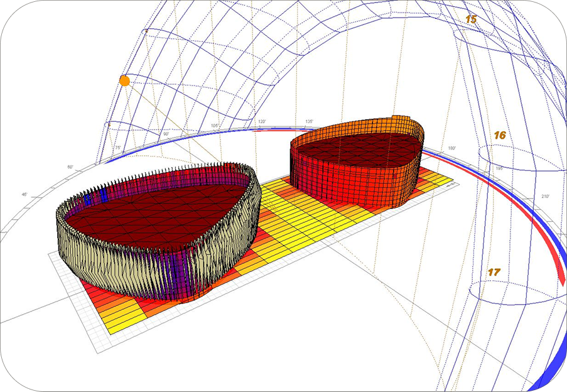Click the small raised block atop right building
The width and height of the screenshot is (567, 392).
click(400, 119)
